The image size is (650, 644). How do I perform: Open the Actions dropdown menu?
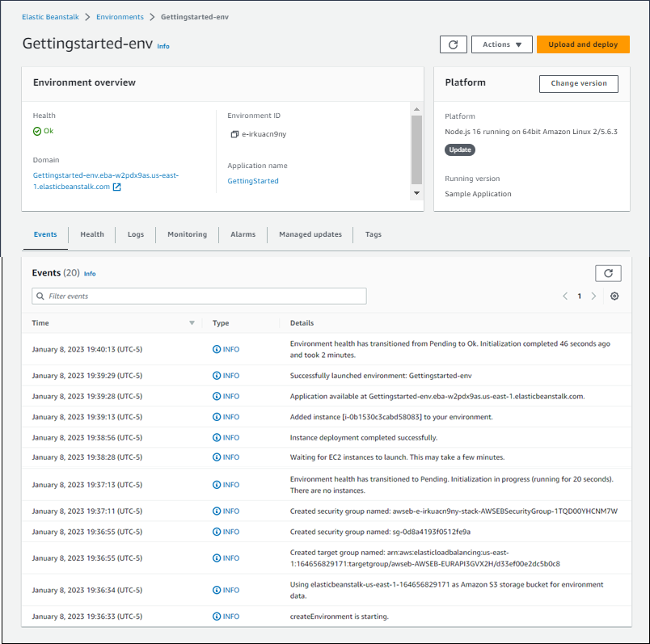[501, 44]
